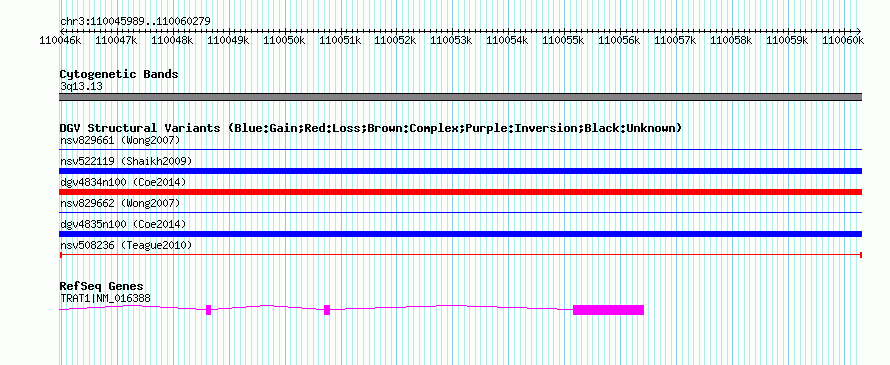This screenshot has width=890, height=365.
Task: Open variant nsv829661 (Wong2007) label
Action: pos(120,140)
